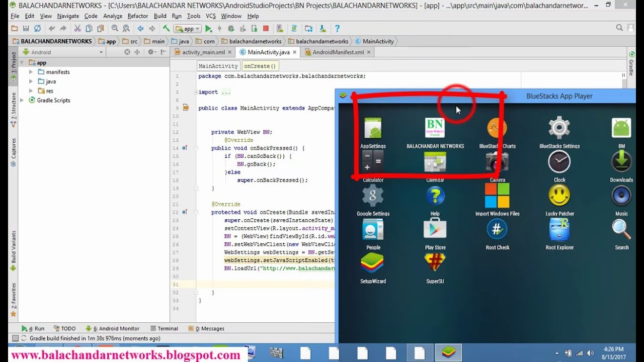Image resolution: width=644 pixels, height=362 pixels.
Task: Click the Attach Debugger toolbar icon
Action: (255, 29)
